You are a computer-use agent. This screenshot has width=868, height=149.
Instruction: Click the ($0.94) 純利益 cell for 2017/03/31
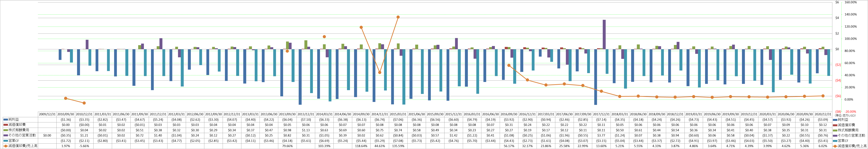tap(546, 120)
